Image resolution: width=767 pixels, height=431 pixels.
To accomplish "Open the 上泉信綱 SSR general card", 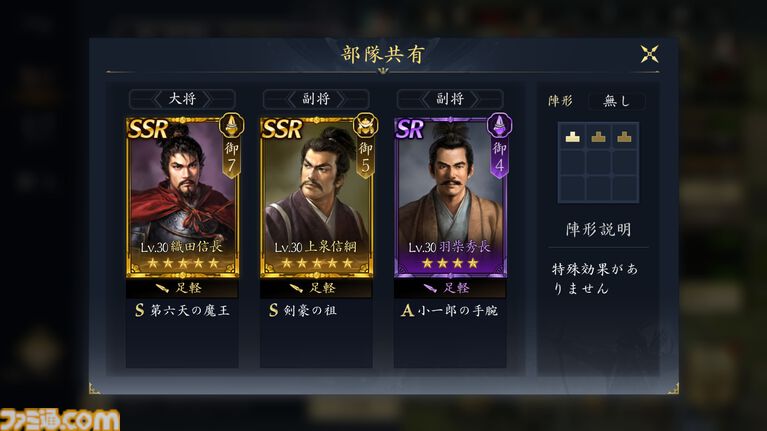I will 316,197.
